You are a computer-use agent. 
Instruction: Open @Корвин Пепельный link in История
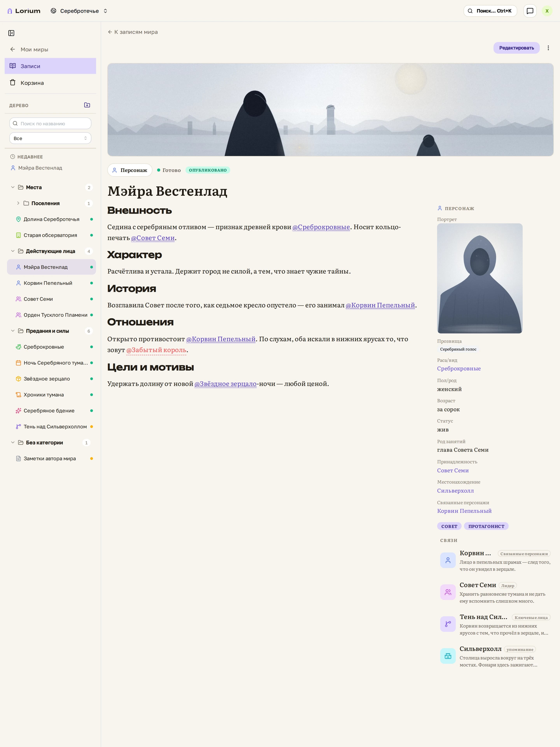point(380,305)
